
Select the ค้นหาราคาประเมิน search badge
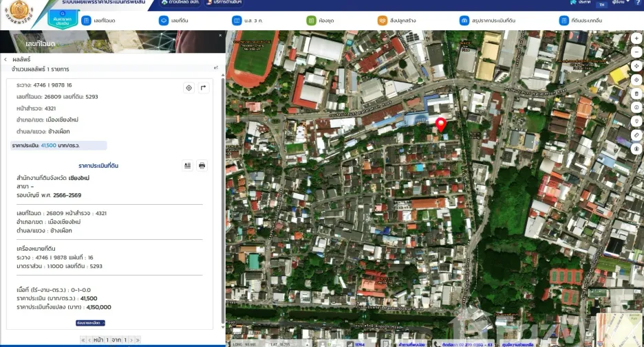coord(63,19)
